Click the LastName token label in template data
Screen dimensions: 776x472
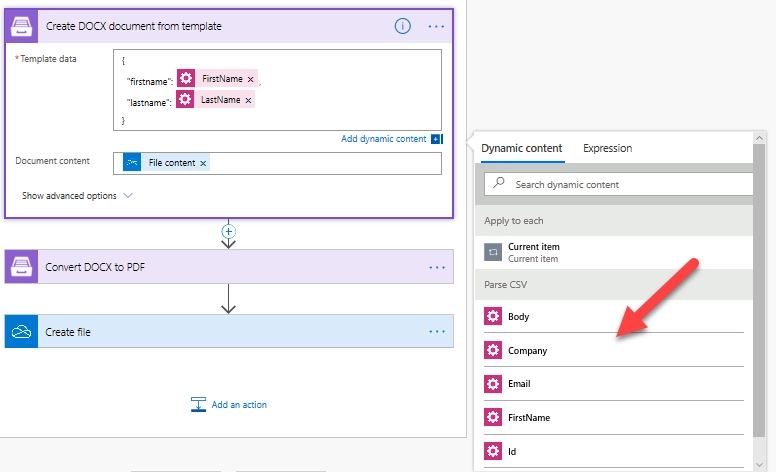[221, 99]
